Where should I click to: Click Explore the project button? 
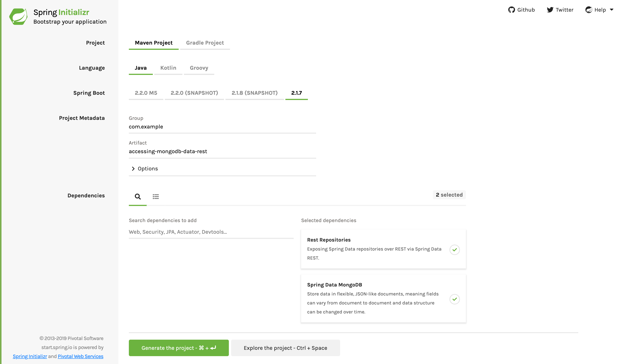pos(285,348)
